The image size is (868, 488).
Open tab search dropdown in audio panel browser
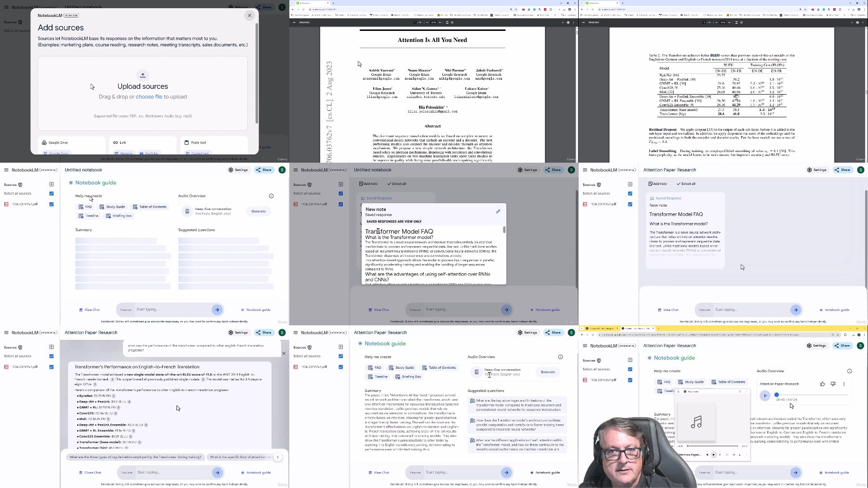click(x=582, y=328)
